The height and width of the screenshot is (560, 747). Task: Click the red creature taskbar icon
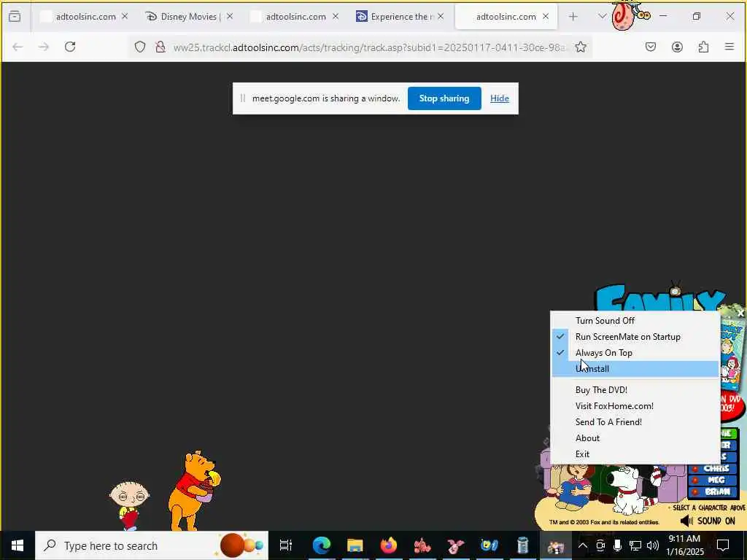[422, 545]
